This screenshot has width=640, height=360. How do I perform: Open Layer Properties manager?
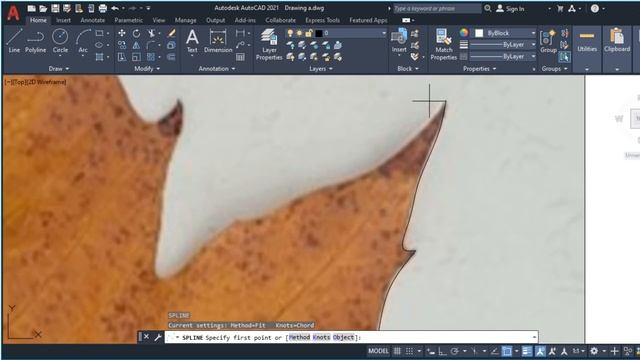(x=269, y=44)
